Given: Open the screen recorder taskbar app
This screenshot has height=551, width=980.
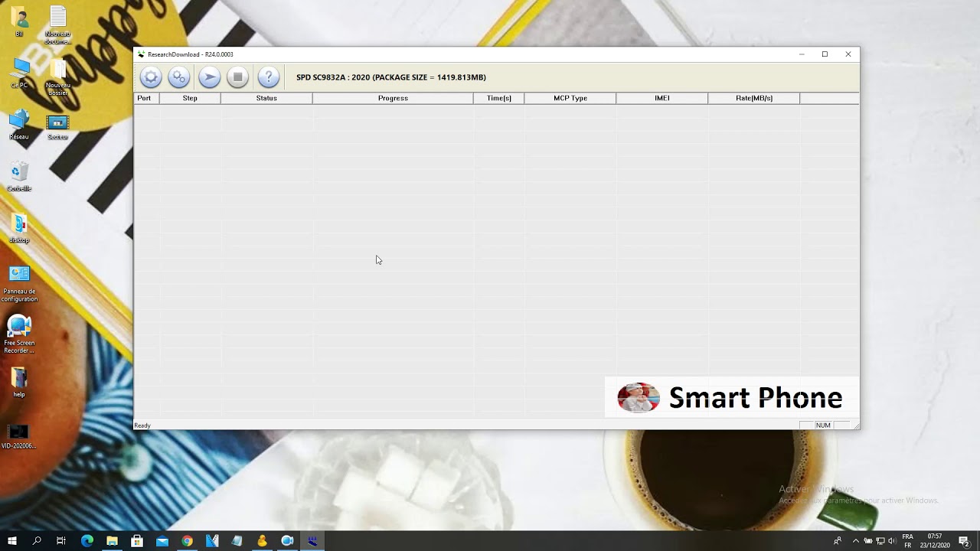Looking at the screenshot, I should pos(287,541).
